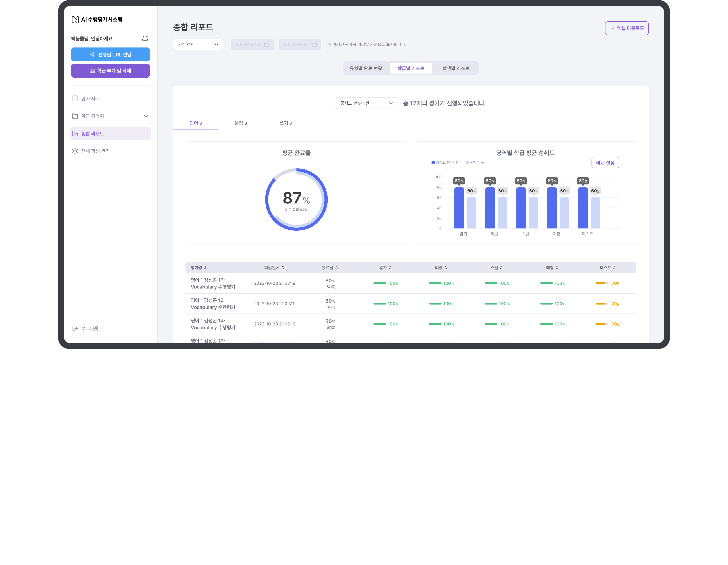This screenshot has height=565, width=728.
Task: Click the end date field 2023-10-23
Action: pyautogui.click(x=300, y=45)
